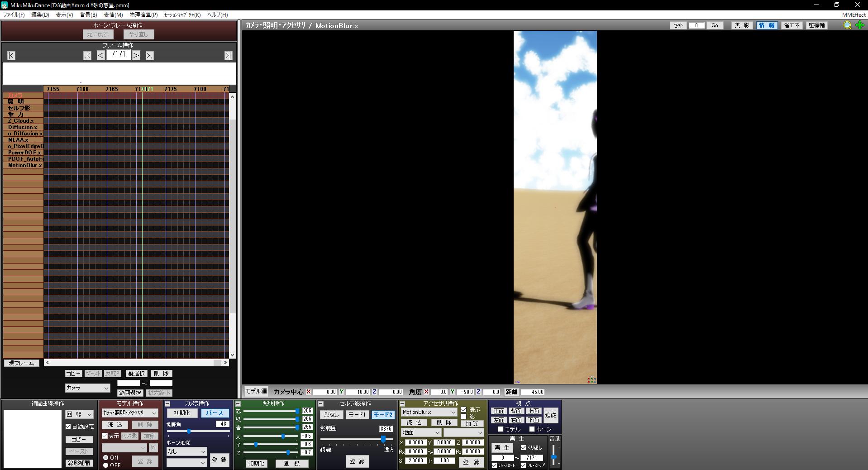
Task: Open the 物理演算(P) menu
Action: 143,15
